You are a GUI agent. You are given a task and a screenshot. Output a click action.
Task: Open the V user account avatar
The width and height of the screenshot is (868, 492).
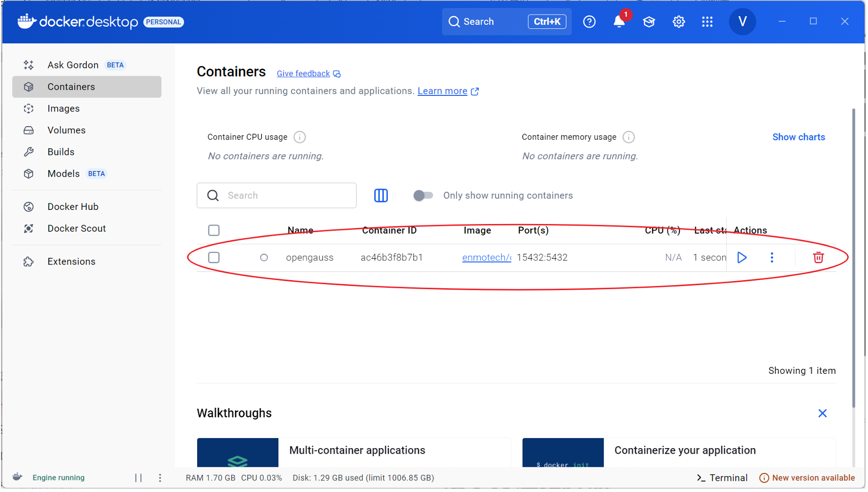743,22
